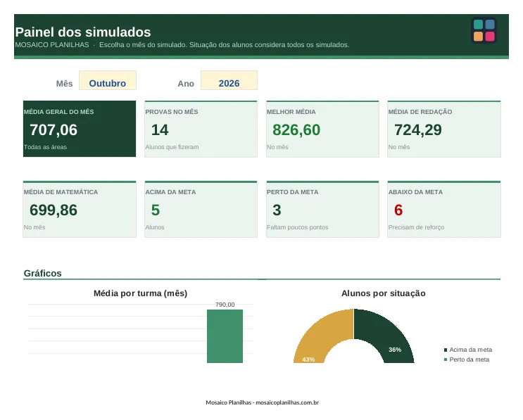523x420 pixels.
Task: Select the Melhor média value 826,60
Action: (x=296, y=129)
